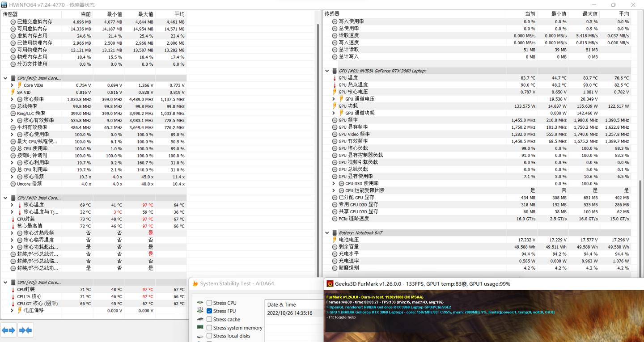Click the lightning icon beside GPU 核心电压
Image resolution: width=644 pixels, height=342 pixels.
[x=334, y=92]
